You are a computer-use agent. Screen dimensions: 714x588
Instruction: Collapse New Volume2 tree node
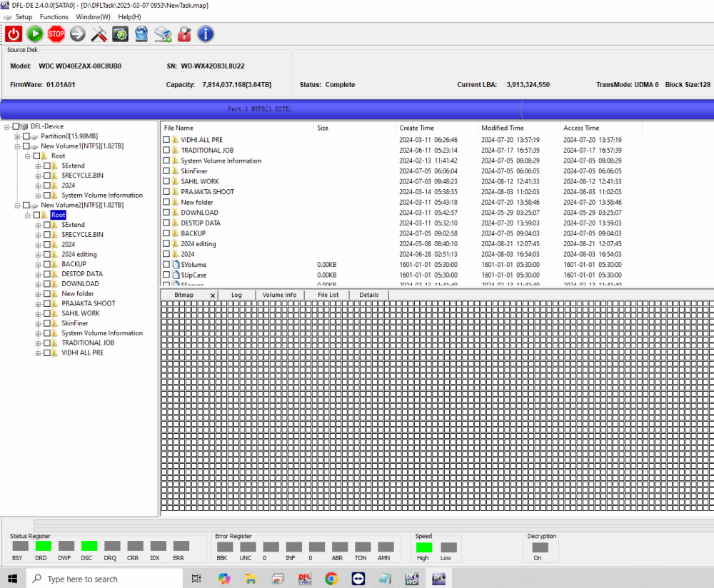pyautogui.click(x=17, y=206)
